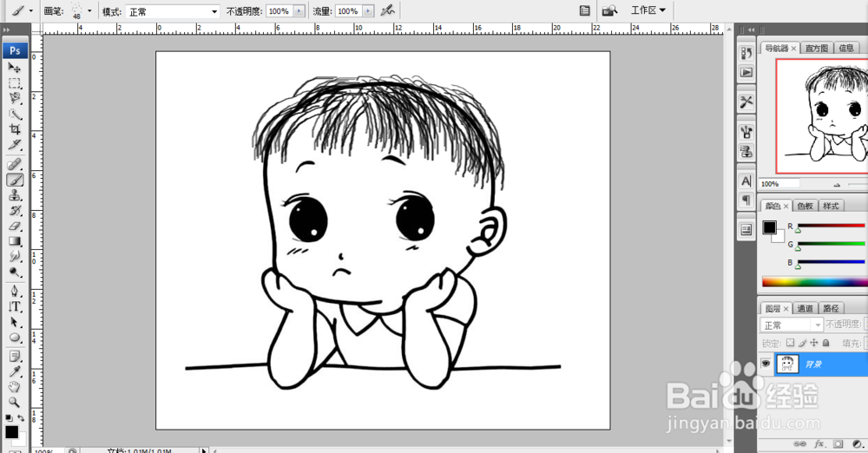Select the Clone Stamp tool
868x453 pixels.
pyautogui.click(x=15, y=195)
